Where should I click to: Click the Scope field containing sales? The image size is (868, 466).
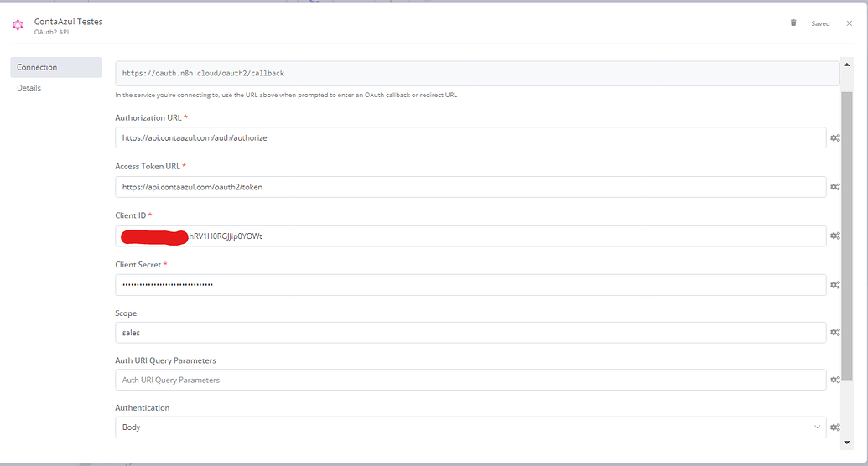click(x=470, y=333)
